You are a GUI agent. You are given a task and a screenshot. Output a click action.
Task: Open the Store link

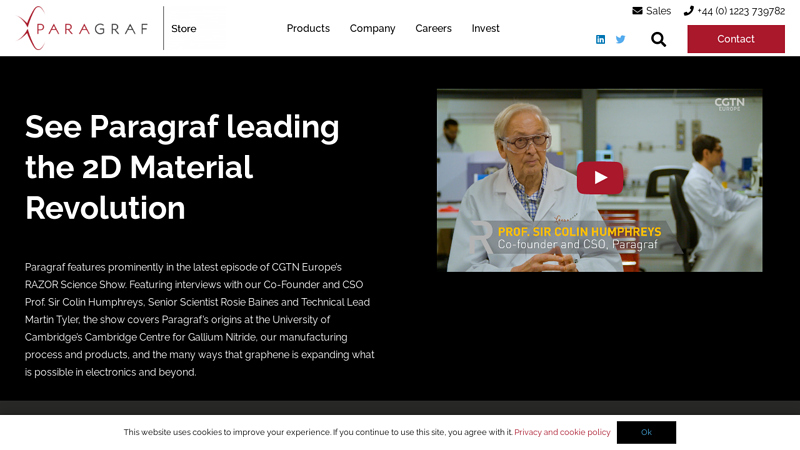coord(184,29)
